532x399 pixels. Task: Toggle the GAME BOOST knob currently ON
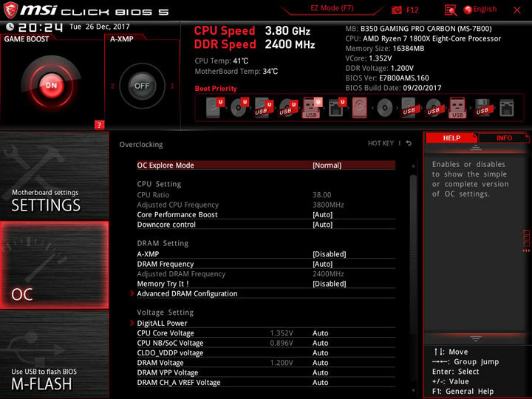point(51,86)
